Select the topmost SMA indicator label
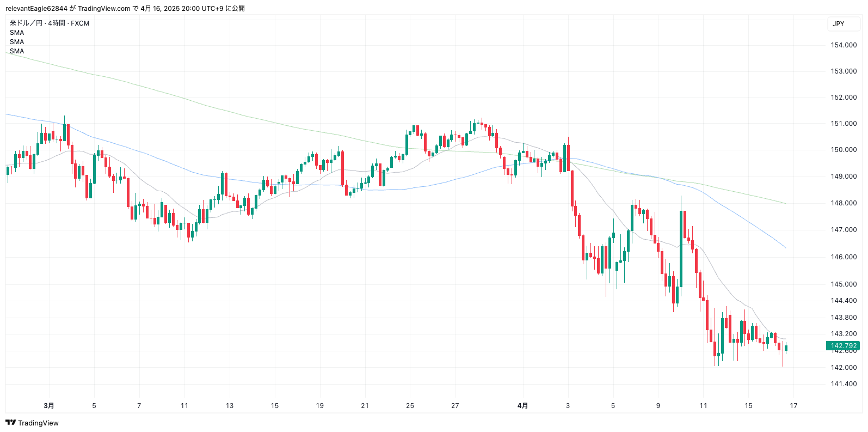 click(x=17, y=33)
